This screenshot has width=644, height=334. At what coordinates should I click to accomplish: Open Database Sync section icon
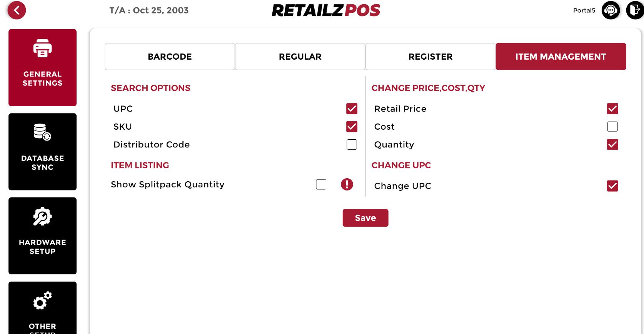(42, 132)
